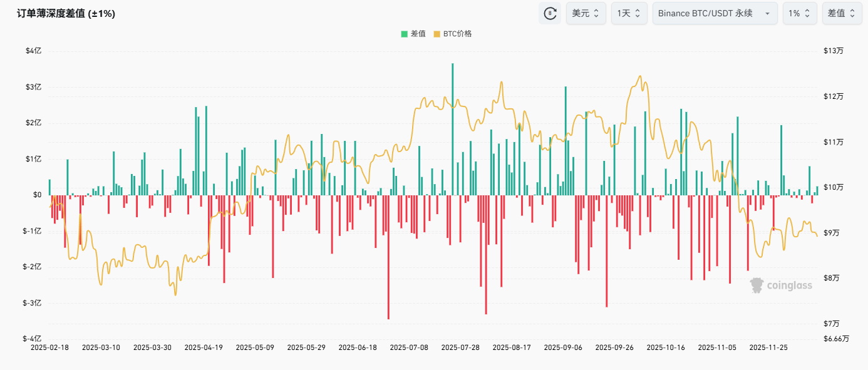Screen dimensions: 868x370
Task: Click the 2025-02-18 date axis label
Action: (x=49, y=347)
